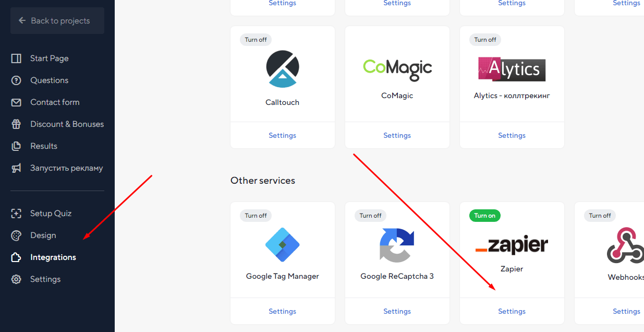
Task: Open Zapier Settings link
Action: point(512,311)
